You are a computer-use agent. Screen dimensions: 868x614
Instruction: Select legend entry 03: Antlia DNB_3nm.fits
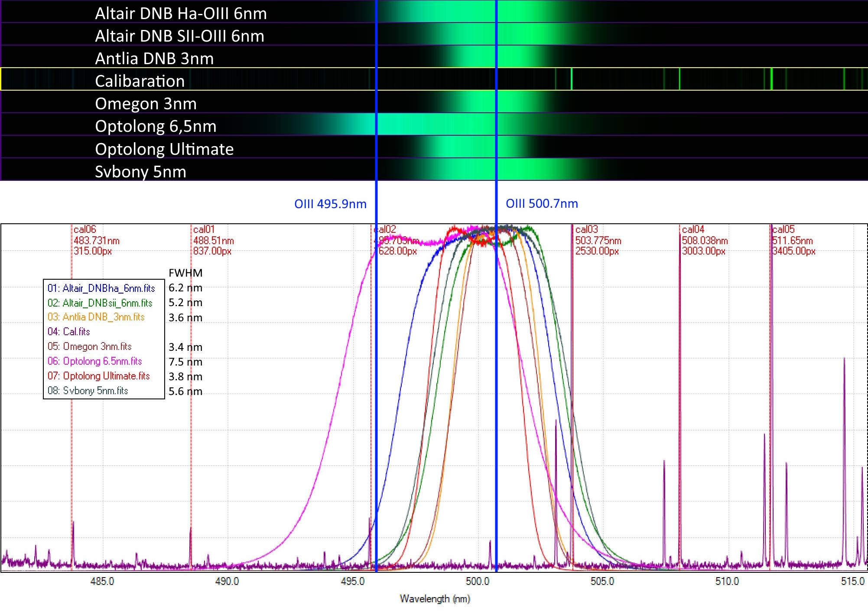96,317
